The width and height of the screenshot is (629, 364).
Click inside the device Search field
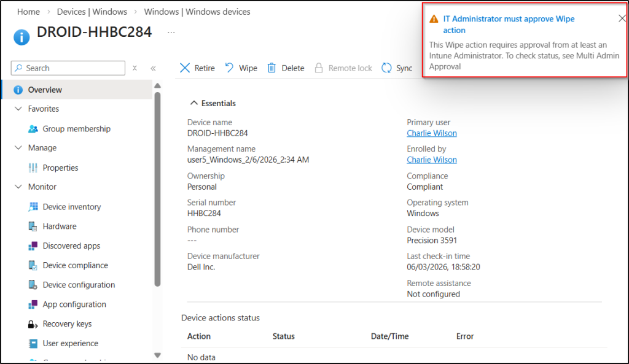click(68, 68)
